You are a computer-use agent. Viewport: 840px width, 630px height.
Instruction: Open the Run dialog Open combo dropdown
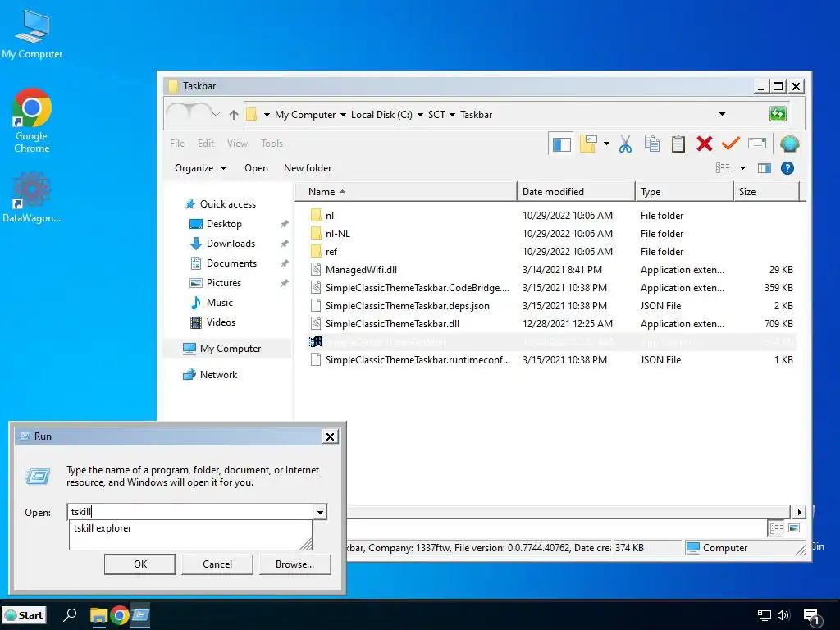(x=320, y=512)
